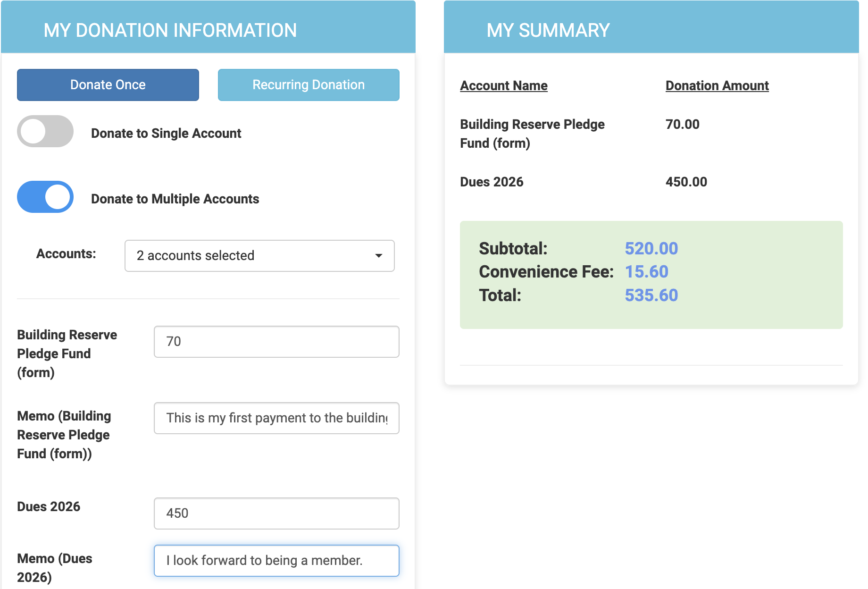The height and width of the screenshot is (589, 868).
Task: Click the Total amount 535.60
Action: (x=651, y=295)
